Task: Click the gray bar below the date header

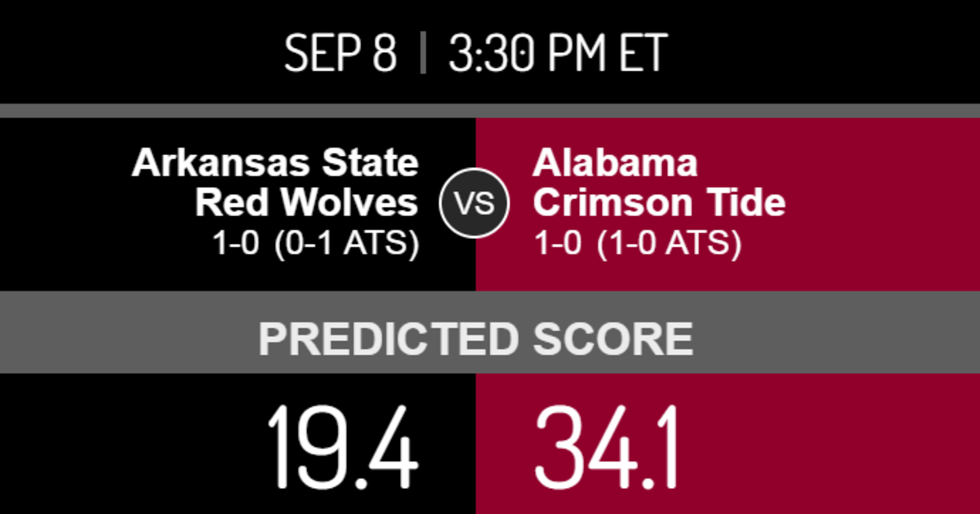Action: (490, 111)
